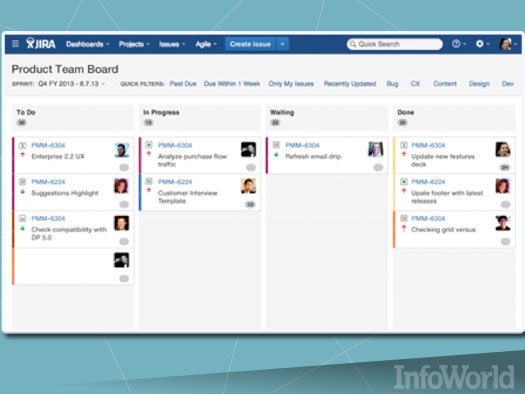Open PMM-6304 link on Analyze purchase flow card
This screenshot has width=525, height=394.
point(175,145)
